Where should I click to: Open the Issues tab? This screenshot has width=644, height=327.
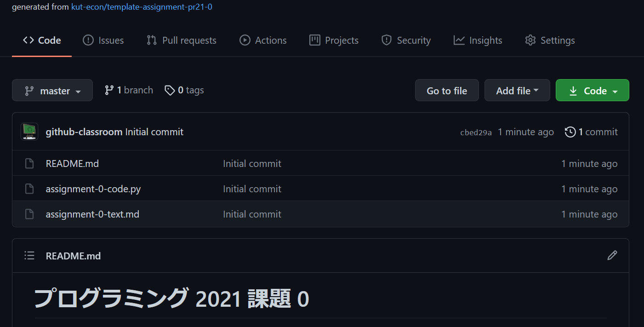(x=111, y=40)
